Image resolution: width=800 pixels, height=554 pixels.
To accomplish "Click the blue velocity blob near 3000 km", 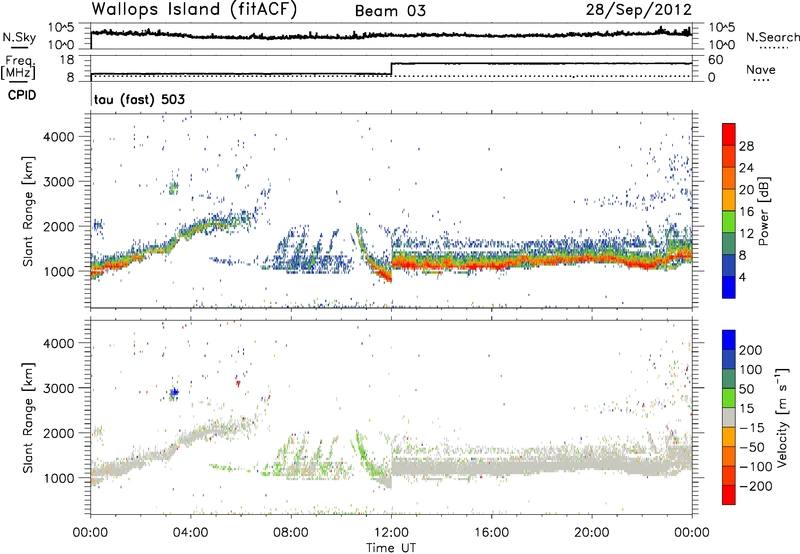I will [174, 392].
